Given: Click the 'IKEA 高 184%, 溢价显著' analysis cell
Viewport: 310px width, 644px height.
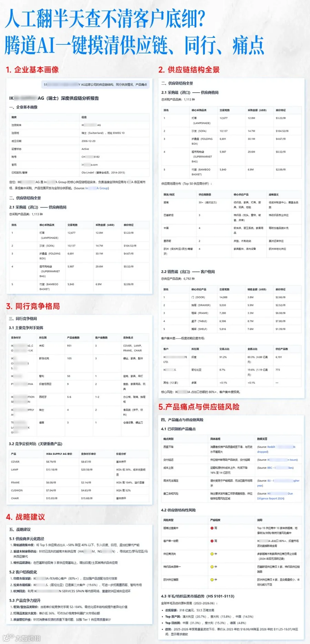Looking at the screenshot, I should pos(130,483).
